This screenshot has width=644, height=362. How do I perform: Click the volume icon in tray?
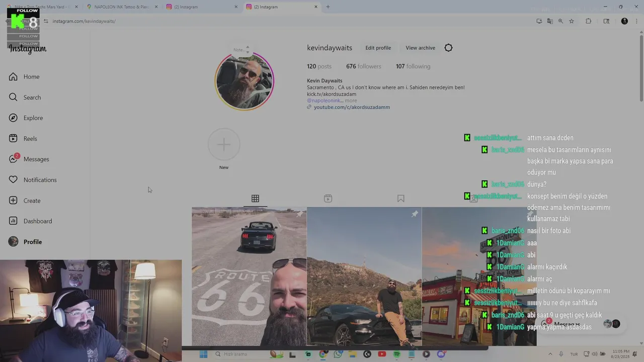tap(594, 354)
